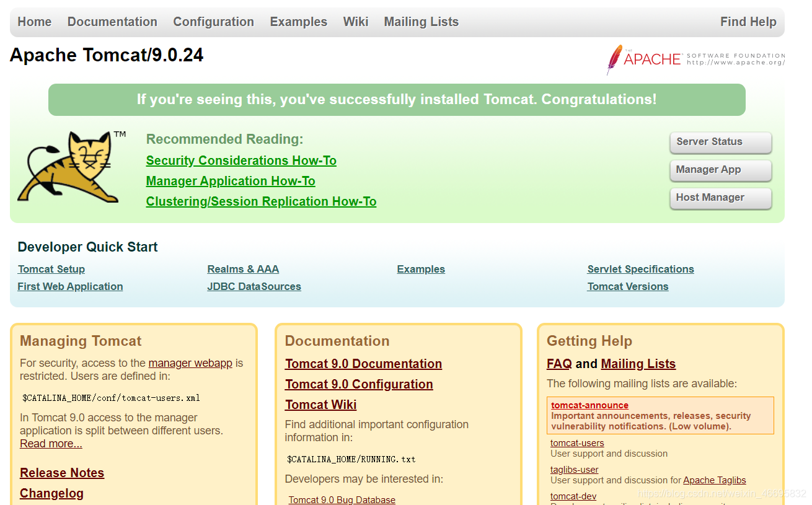Open the FAQ link under Getting Help
Viewport: 812px width, 505px height.
click(x=559, y=364)
